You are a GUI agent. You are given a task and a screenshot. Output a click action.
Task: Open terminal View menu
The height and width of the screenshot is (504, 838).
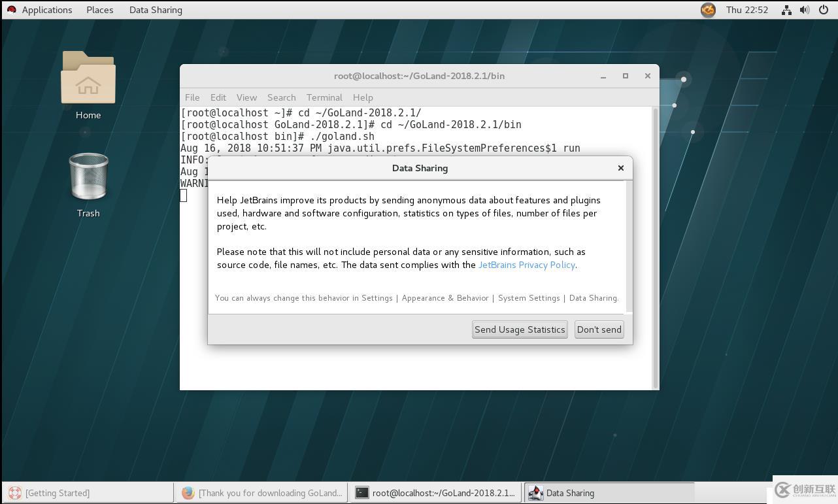pos(246,97)
